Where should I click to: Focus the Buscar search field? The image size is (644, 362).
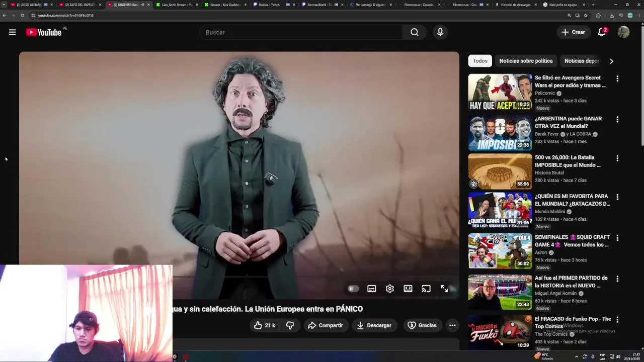pos(301,32)
